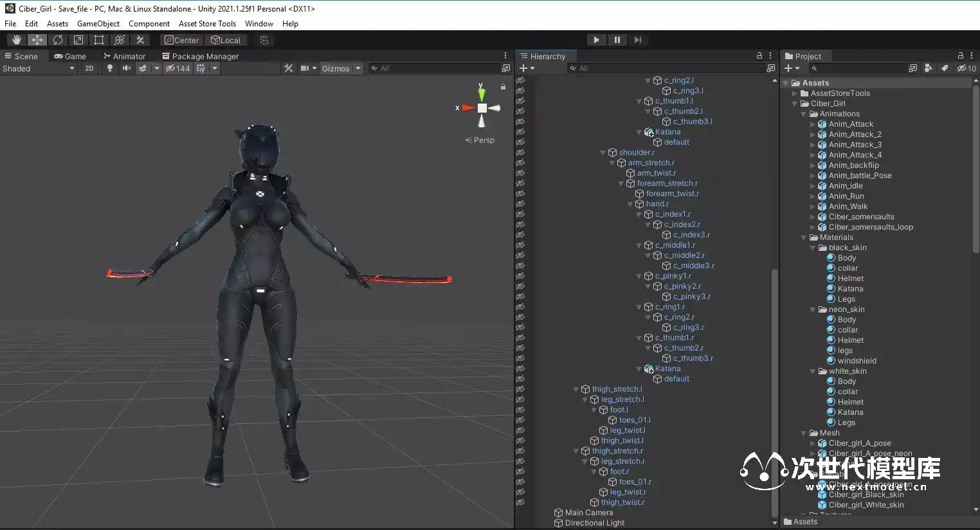
Task: Select the Hand tool in toolbar
Action: pos(17,40)
